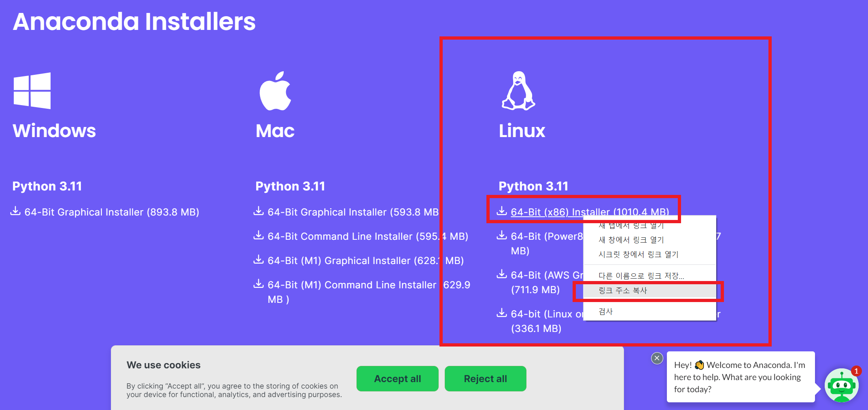This screenshot has height=410, width=868.
Task: Download 64-bit Linux installer (336.1 MB)
Action: pyautogui.click(x=547, y=321)
